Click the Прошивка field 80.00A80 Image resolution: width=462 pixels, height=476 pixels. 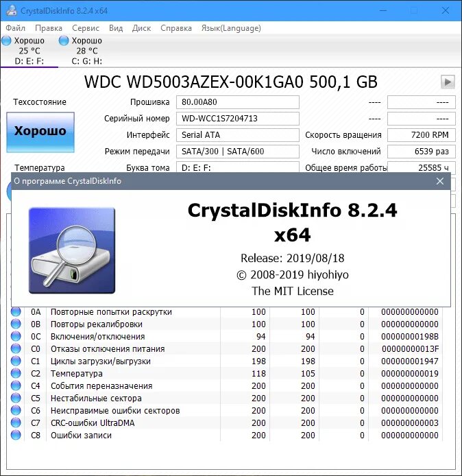pos(238,102)
